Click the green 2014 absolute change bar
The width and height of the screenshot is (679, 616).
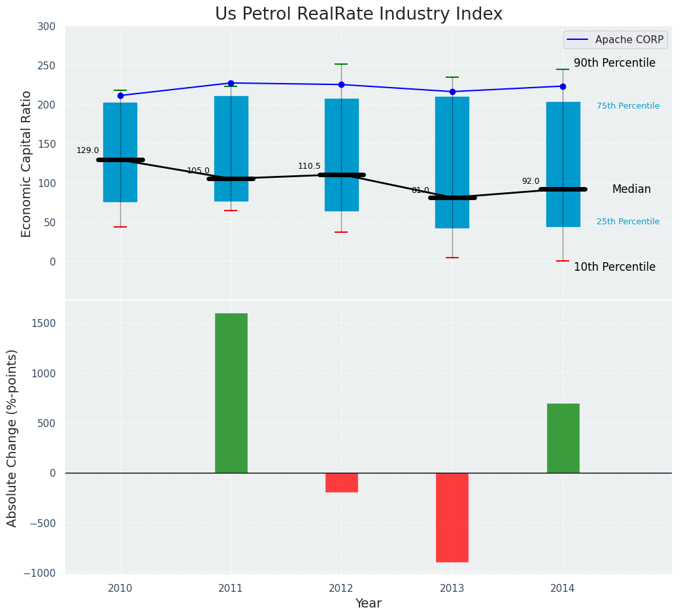(x=563, y=438)
